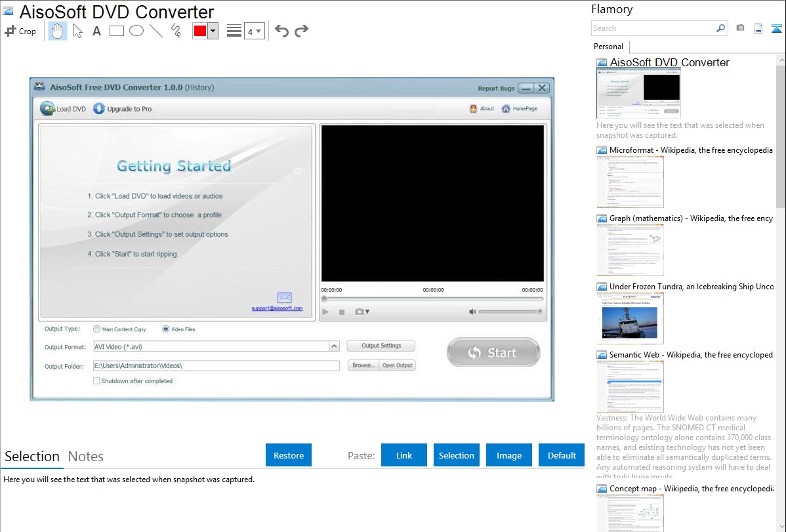Select the arrow pointer tool
Viewport: 786px width, 532px height.
[77, 31]
